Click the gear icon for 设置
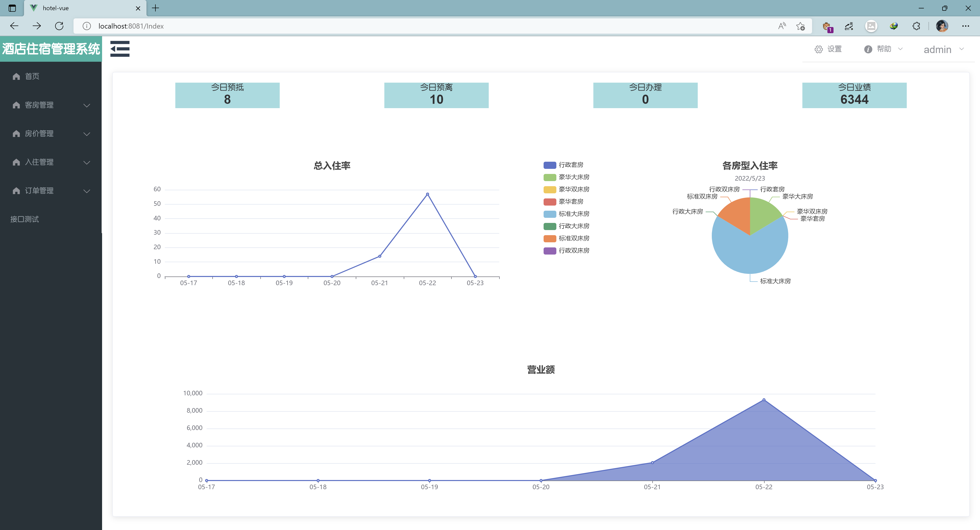The height and width of the screenshot is (530, 980). pos(818,49)
